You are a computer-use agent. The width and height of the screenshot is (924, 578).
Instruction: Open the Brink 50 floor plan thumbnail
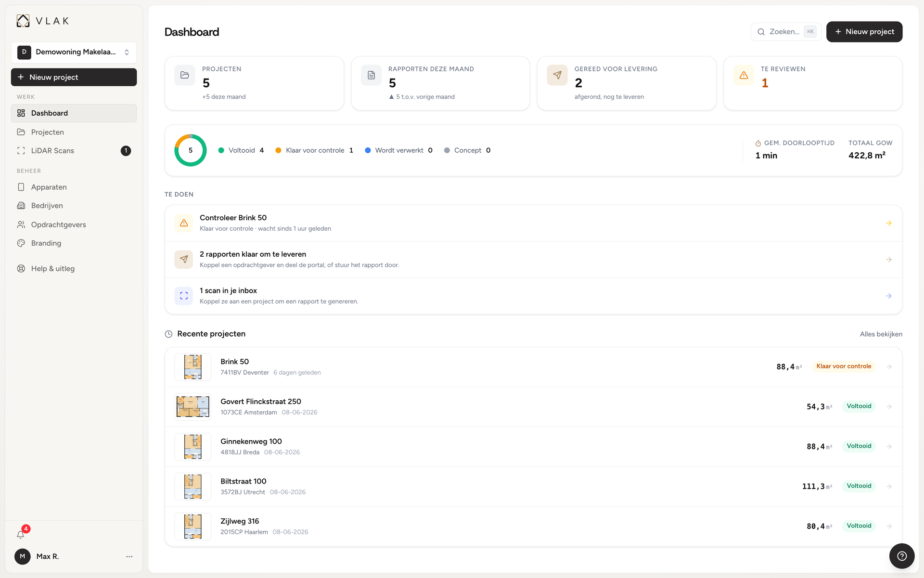point(192,367)
